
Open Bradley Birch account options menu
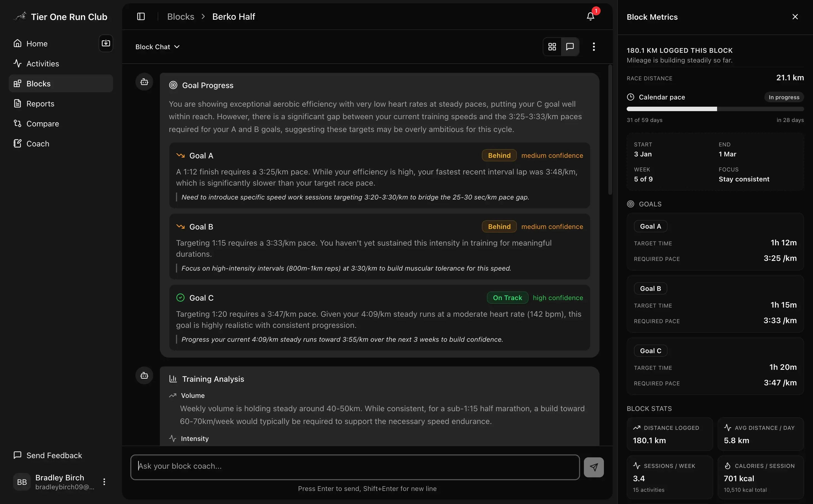(104, 482)
